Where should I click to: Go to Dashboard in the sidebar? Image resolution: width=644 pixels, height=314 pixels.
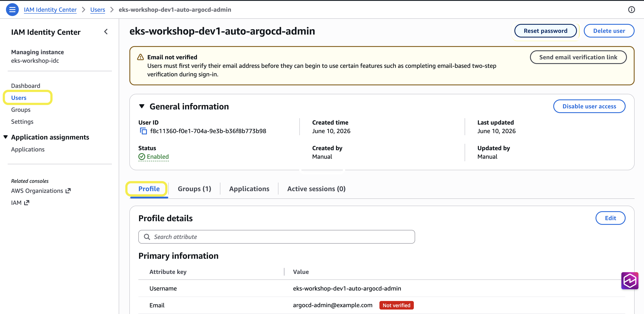click(x=25, y=86)
